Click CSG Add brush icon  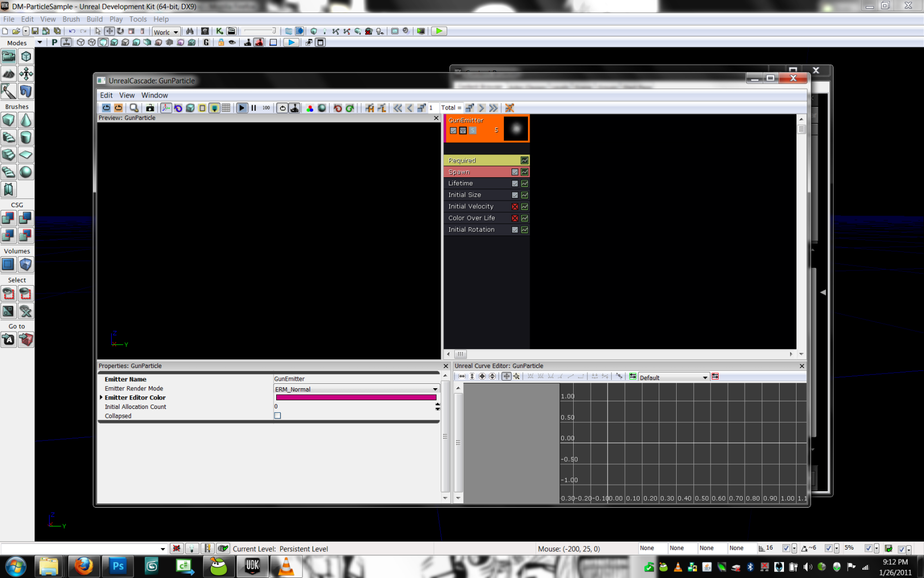[x=9, y=218]
